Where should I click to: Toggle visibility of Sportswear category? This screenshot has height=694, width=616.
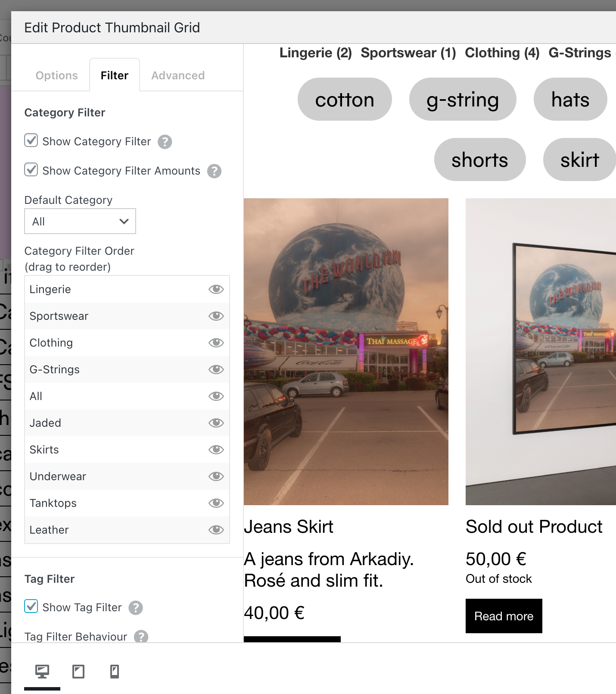216,316
